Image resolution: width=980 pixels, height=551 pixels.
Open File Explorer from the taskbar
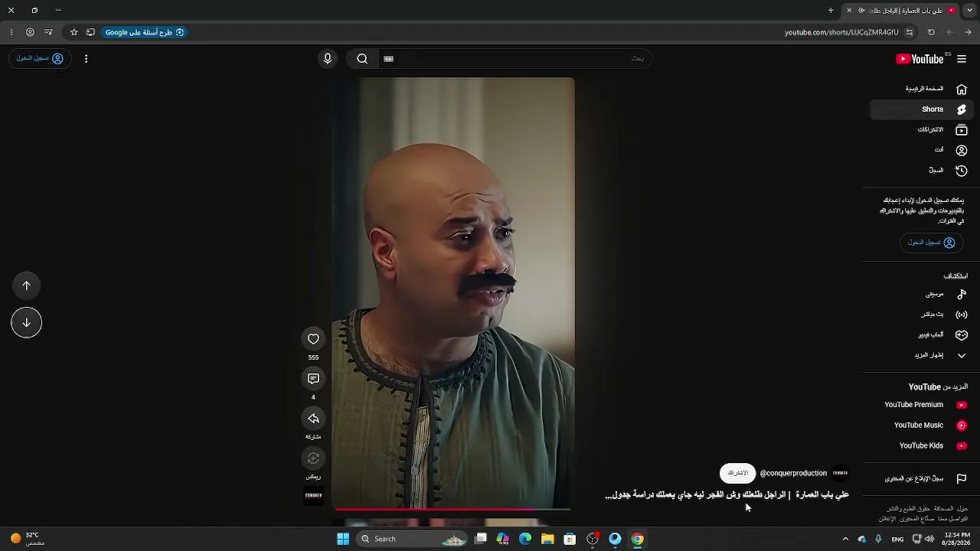(547, 539)
